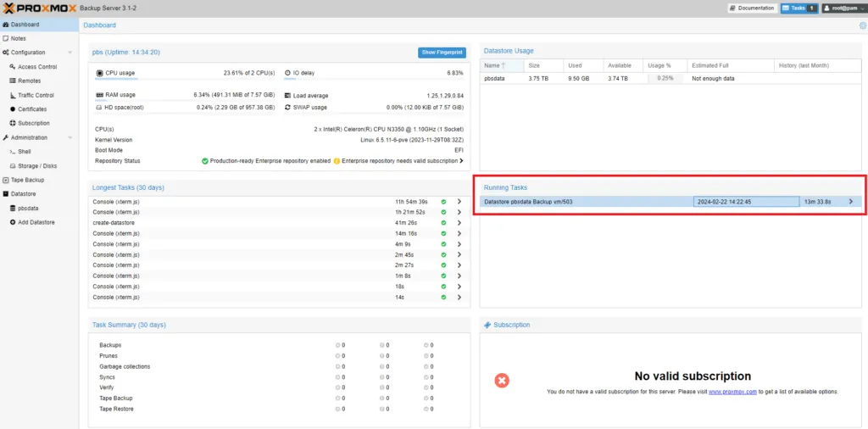This screenshot has height=429, width=868.
Task: Click first count for Garbage collections
Action: [x=341, y=366]
